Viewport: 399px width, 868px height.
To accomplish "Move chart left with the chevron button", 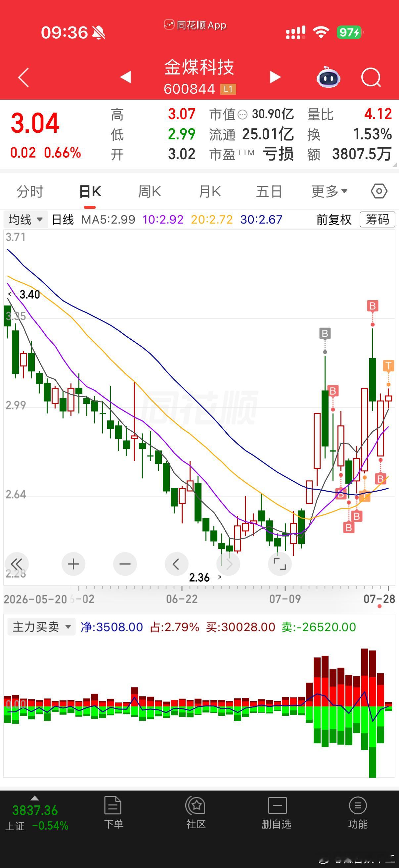I will point(176,564).
